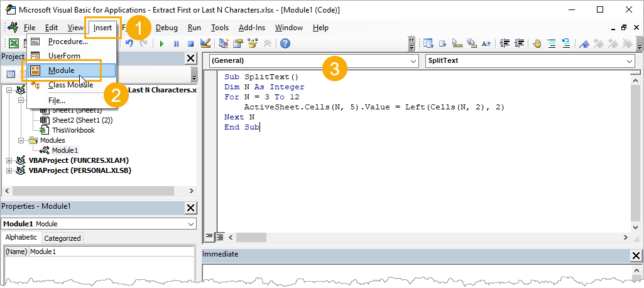Viewport: 644px width, 288px height.
Task: Click the Quick Info icon
Action: tap(457, 43)
